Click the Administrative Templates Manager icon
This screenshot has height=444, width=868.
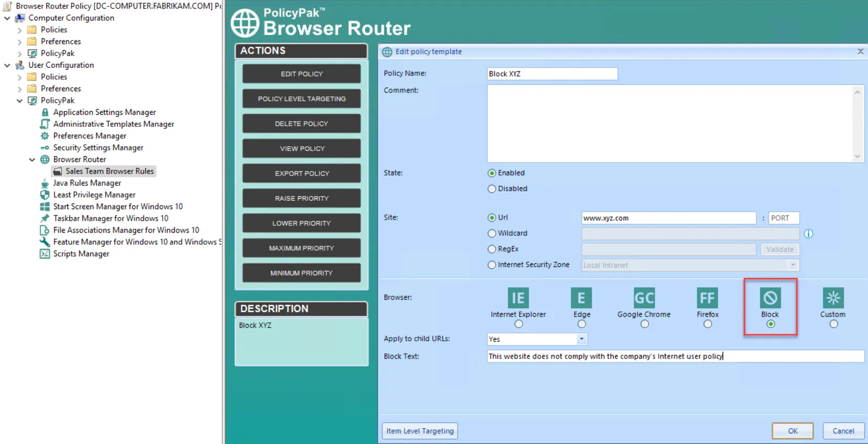45,124
